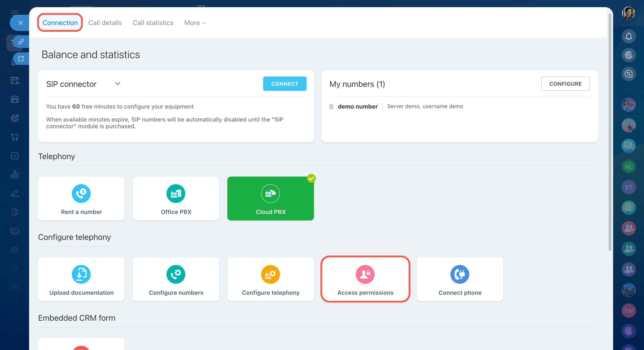Image resolution: width=644 pixels, height=350 pixels.
Task: Open Configure telephony gear icon
Action: click(270, 274)
